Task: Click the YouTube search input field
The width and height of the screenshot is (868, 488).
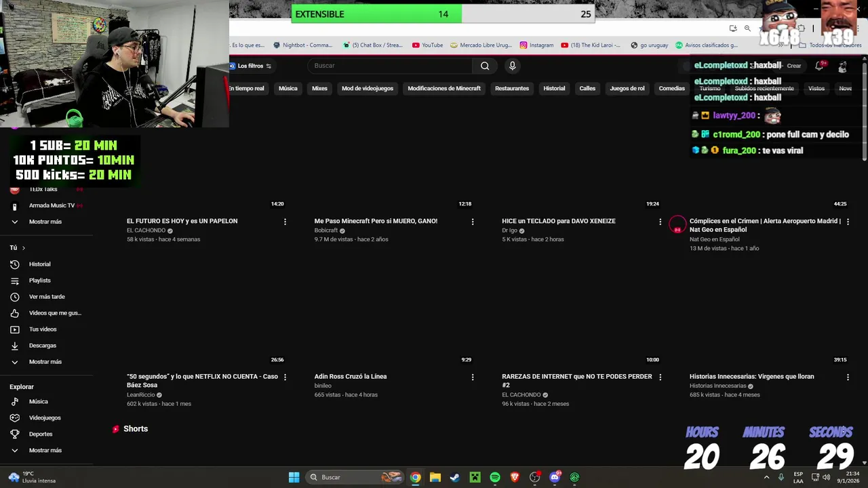Action: [x=390, y=66]
